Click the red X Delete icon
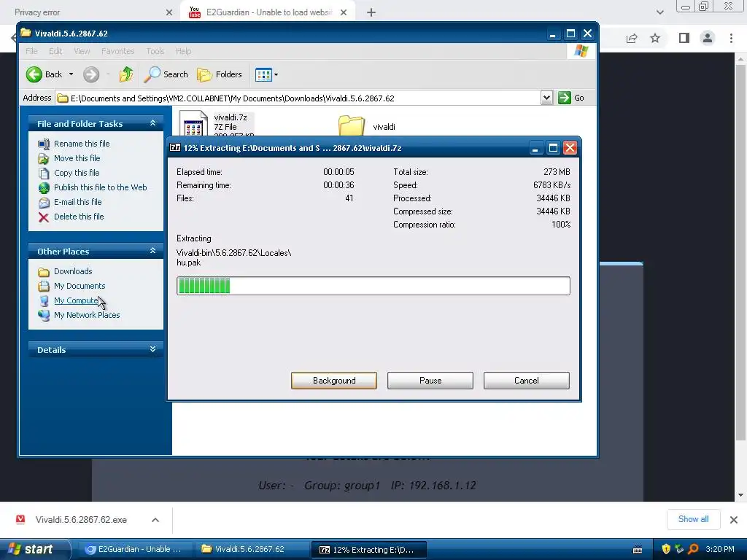Viewport: 747px width, 560px height. [43, 217]
